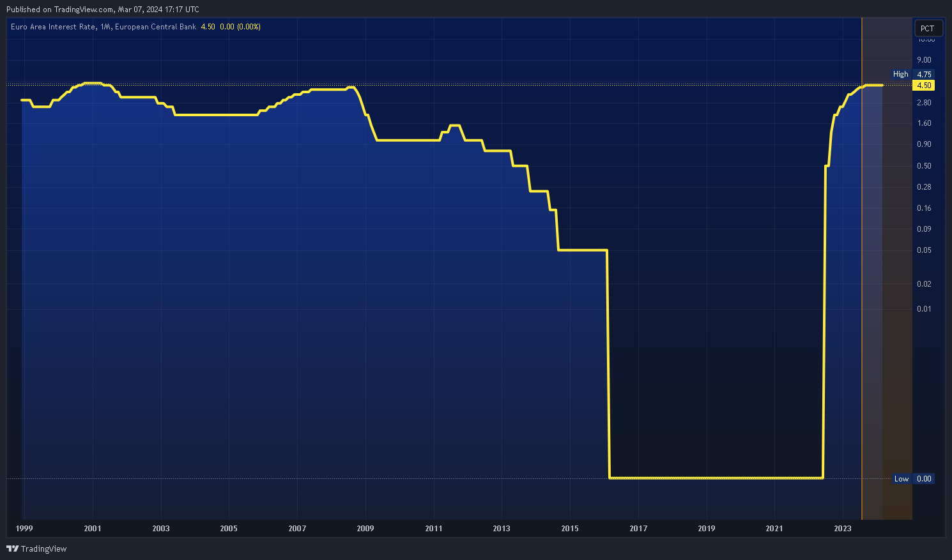This screenshot has height=560, width=952.
Task: Click the 2013 label on the time axis
Action: click(502, 529)
